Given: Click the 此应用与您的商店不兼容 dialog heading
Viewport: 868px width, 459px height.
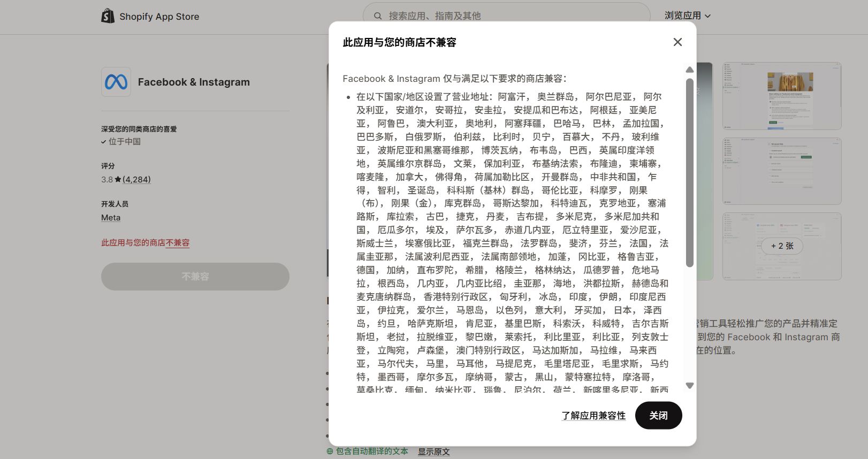Looking at the screenshot, I should 400,42.
